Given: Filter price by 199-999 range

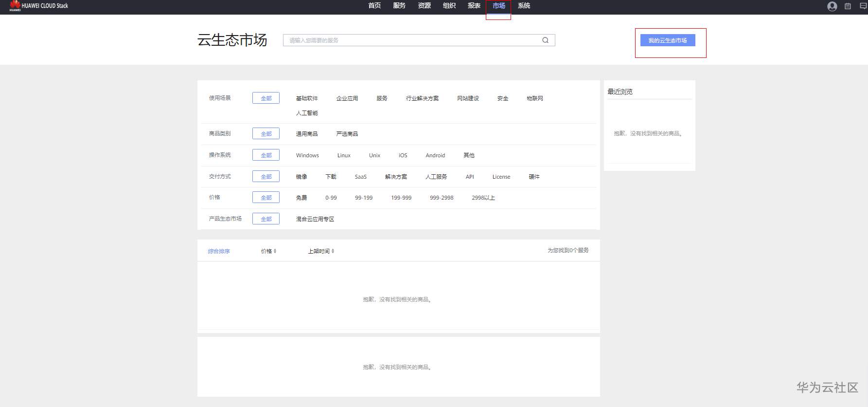Looking at the screenshot, I should click(x=401, y=198).
